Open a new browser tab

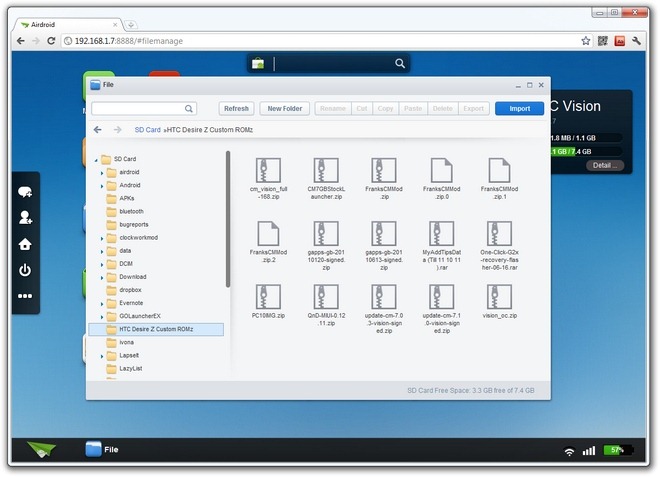[x=131, y=25]
